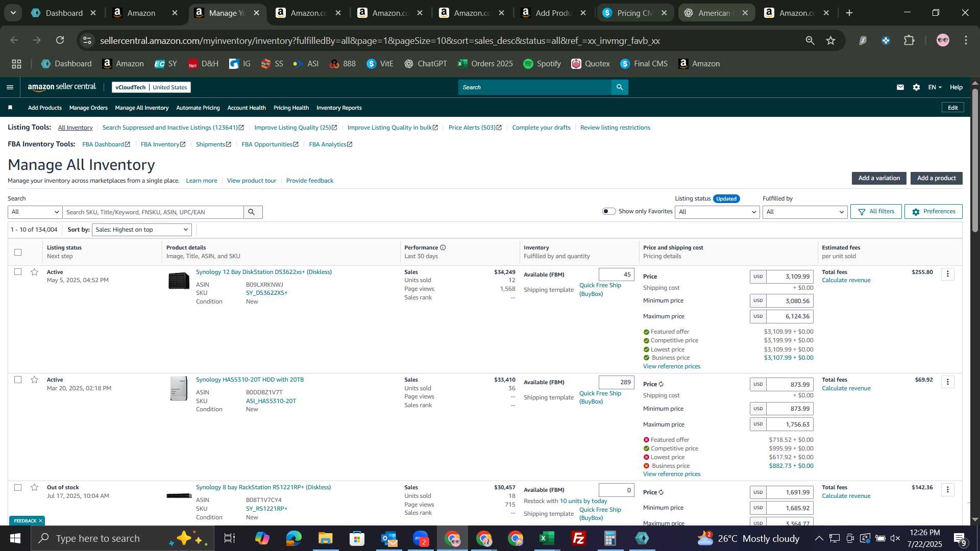
Task: Open the Chrome apps grid in bookmarks bar
Action: 16,64
